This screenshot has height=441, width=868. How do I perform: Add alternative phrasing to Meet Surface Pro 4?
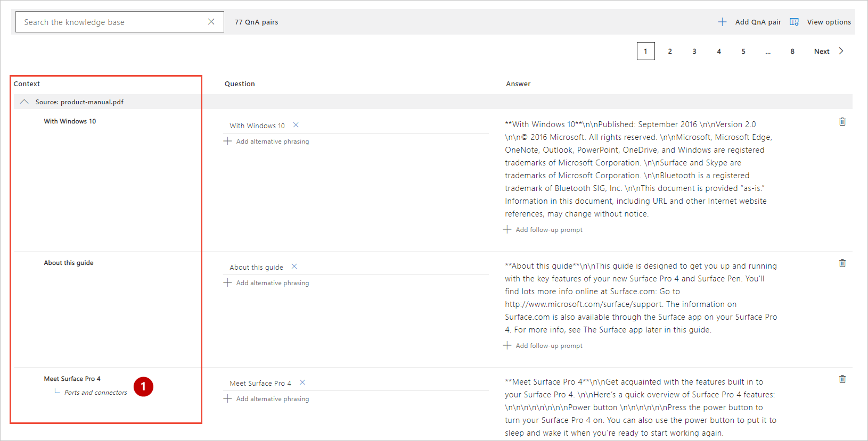(273, 399)
